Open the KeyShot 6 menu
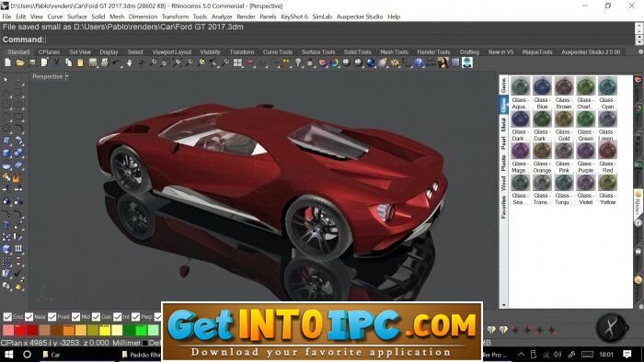This screenshot has width=644, height=362. pos(294,17)
